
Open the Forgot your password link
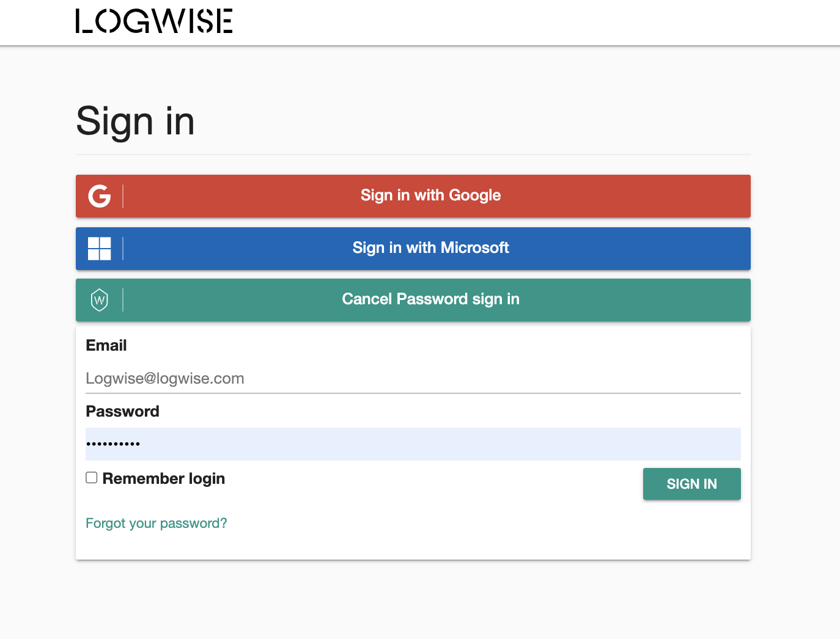156,524
